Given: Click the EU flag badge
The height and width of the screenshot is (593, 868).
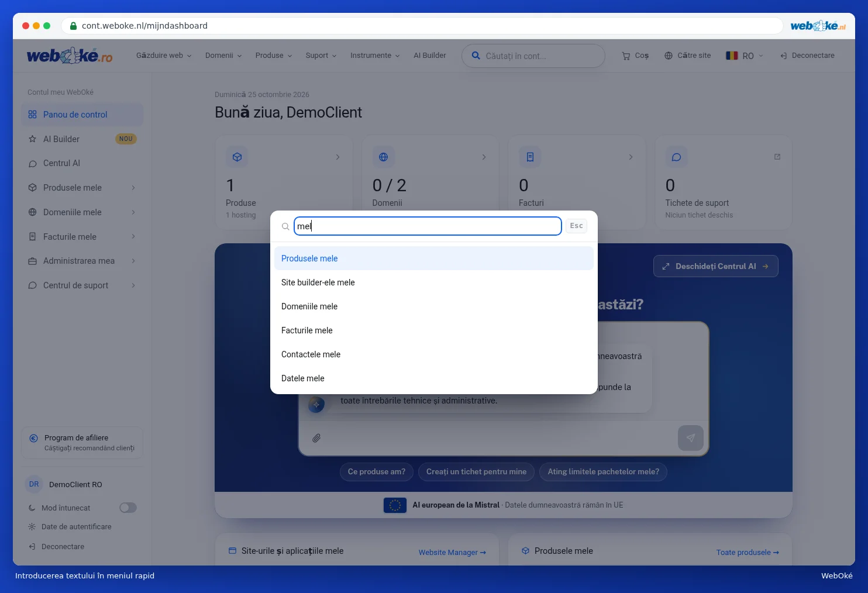Looking at the screenshot, I should point(395,505).
